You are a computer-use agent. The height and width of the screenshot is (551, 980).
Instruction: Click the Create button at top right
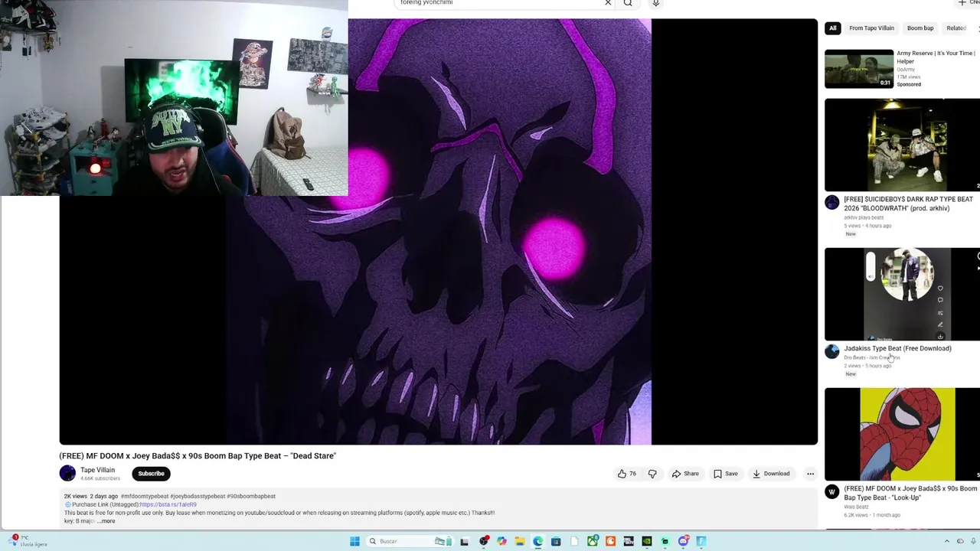(968, 3)
